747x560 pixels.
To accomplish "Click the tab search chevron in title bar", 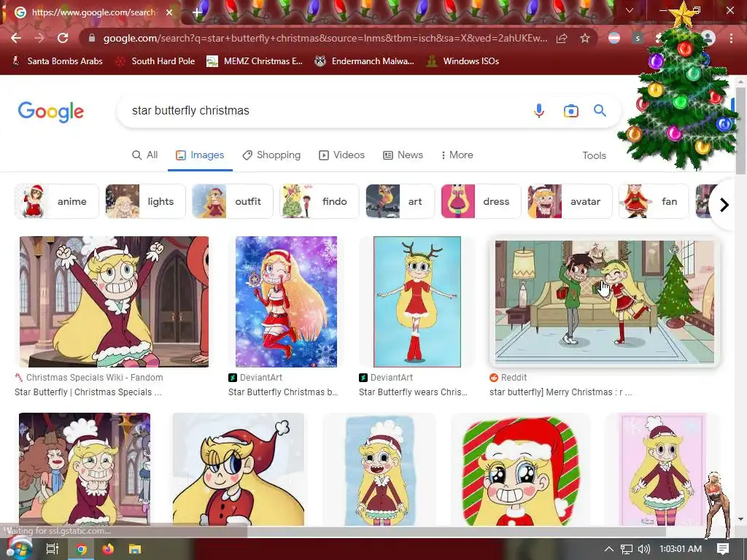I will 630,10.
